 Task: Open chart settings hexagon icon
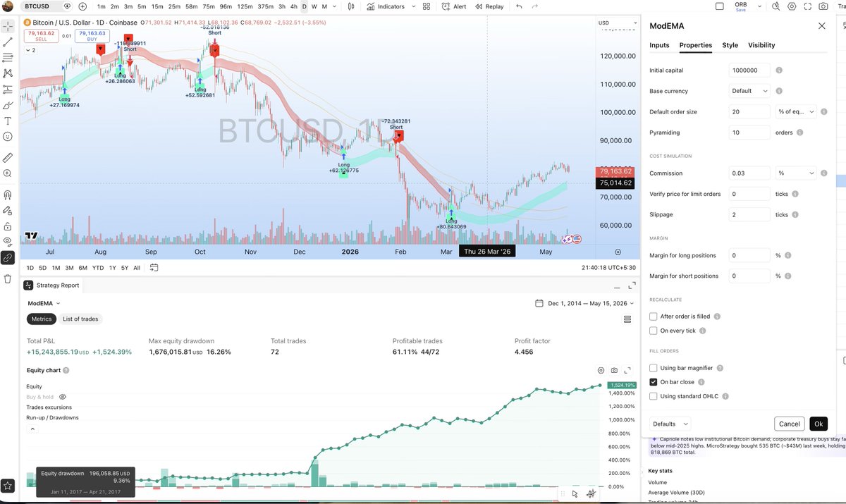[791, 6]
